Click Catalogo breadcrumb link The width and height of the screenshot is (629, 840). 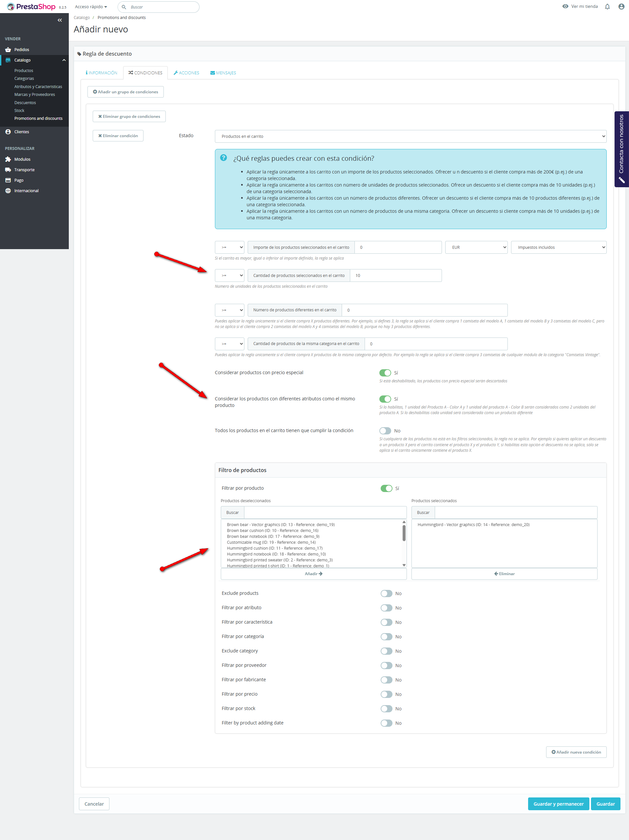82,18
